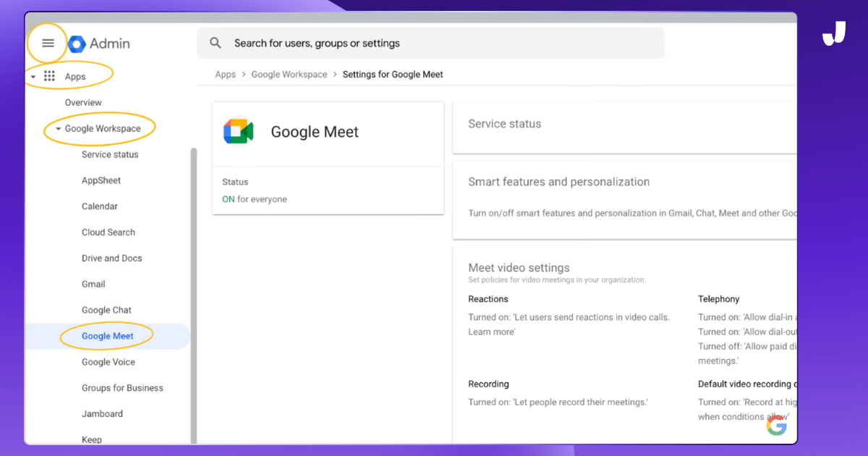This screenshot has height=456, width=868.
Task: Open the hamburger main menu
Action: point(48,43)
